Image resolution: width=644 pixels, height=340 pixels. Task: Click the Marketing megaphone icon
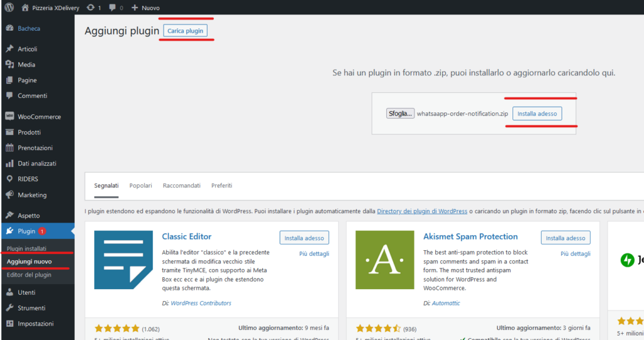coord(9,195)
